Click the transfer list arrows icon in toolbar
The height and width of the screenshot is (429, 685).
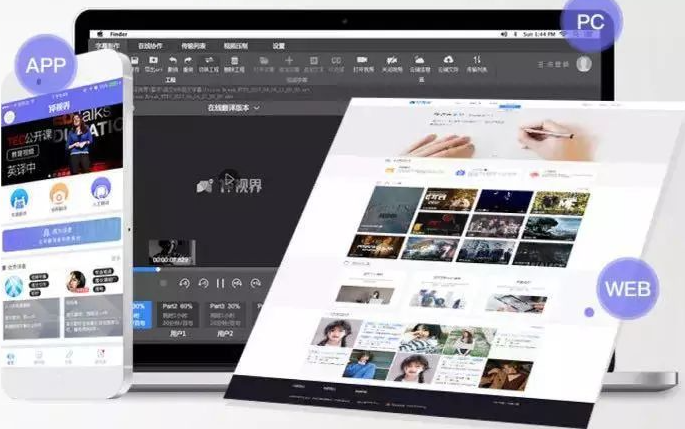(x=477, y=59)
